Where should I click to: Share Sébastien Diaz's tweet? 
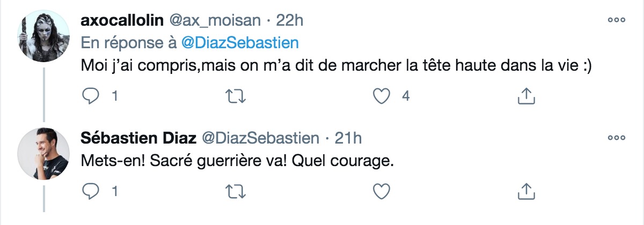click(x=526, y=191)
